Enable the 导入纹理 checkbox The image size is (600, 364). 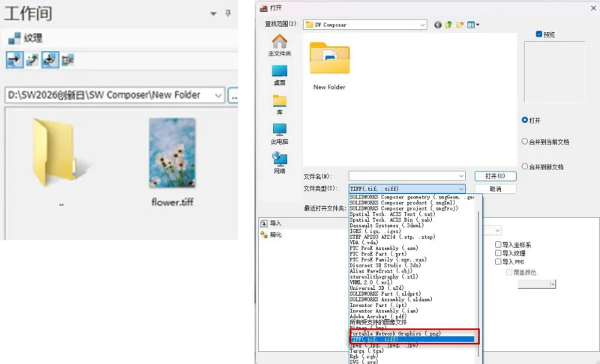pos(498,253)
